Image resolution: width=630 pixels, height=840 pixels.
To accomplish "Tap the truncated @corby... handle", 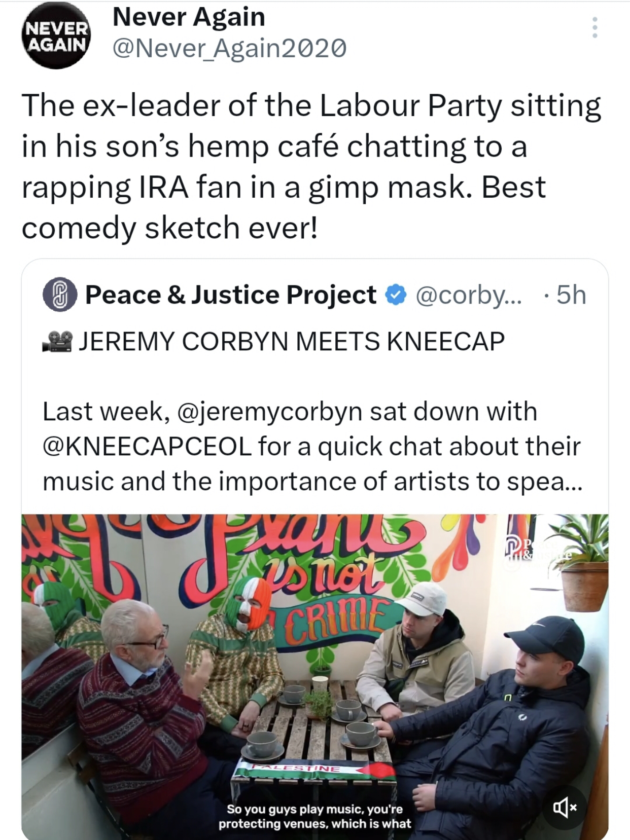I will 468,295.
